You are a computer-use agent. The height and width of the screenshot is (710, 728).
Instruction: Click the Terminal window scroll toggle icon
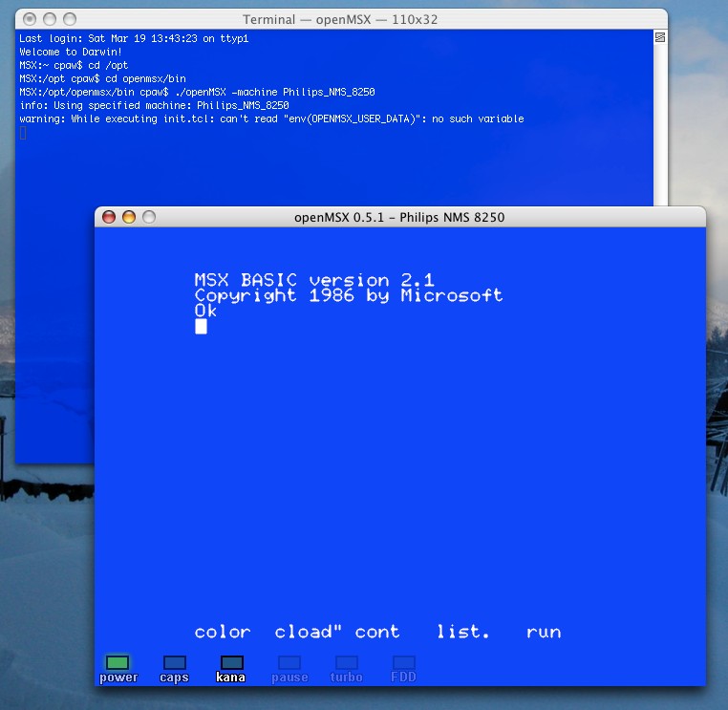click(660, 37)
